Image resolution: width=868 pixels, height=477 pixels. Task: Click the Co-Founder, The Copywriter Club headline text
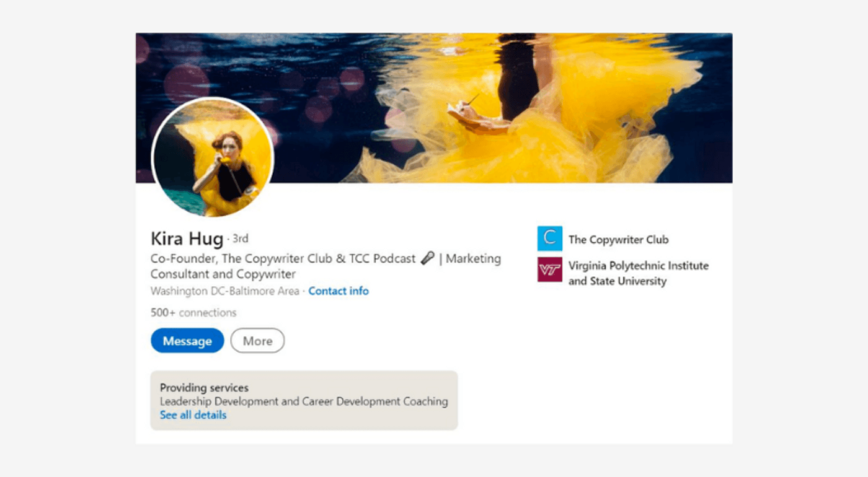pyautogui.click(x=283, y=258)
